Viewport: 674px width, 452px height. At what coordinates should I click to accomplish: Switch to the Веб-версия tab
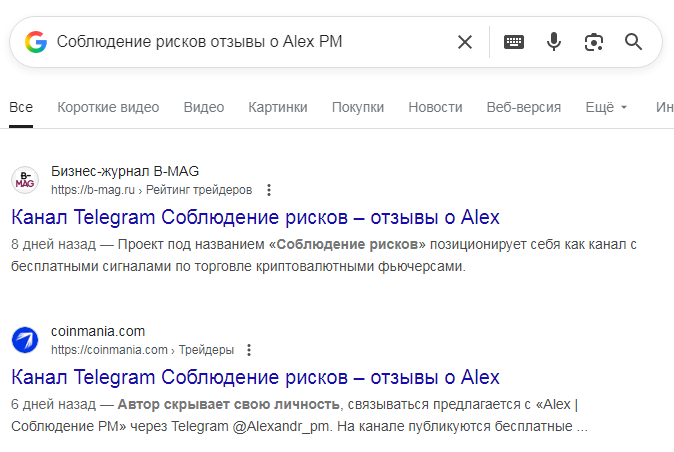524,107
